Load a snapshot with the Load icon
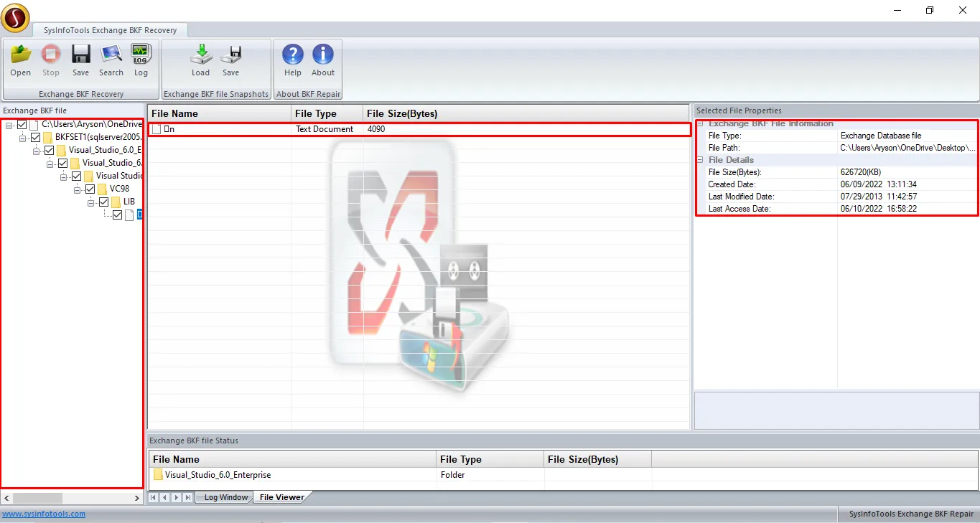The image size is (980, 523). [x=201, y=55]
